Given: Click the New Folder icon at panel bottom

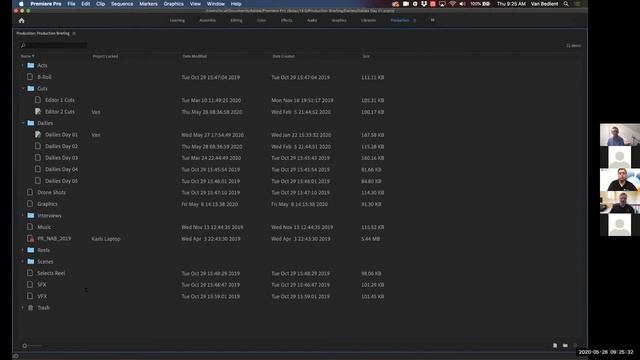Looking at the screenshot, I should coord(565,346).
